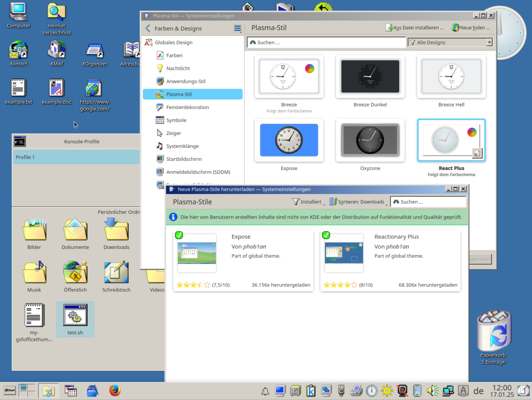Click installed checkmark on Expose card
The width and height of the screenshot is (532, 400).
(179, 235)
